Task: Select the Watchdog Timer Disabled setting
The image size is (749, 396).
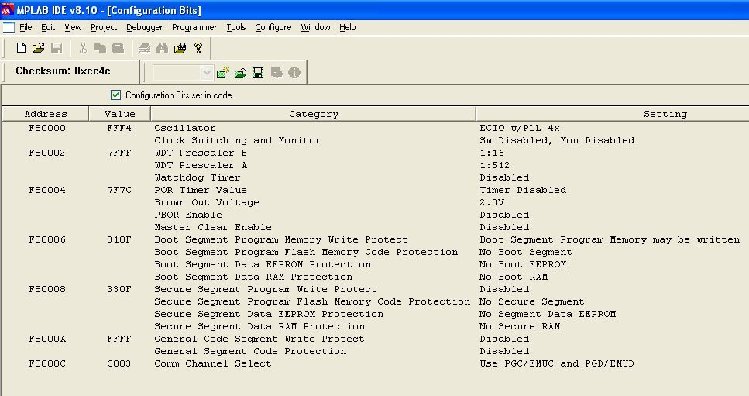Action: [x=504, y=178]
